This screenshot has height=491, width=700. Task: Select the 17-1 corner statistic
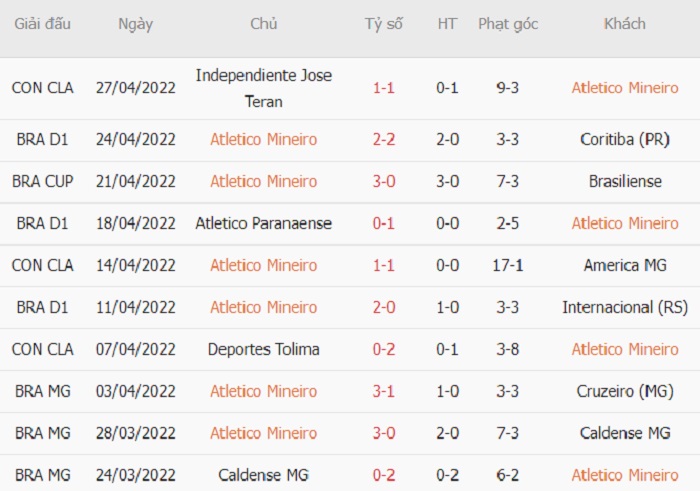click(508, 266)
